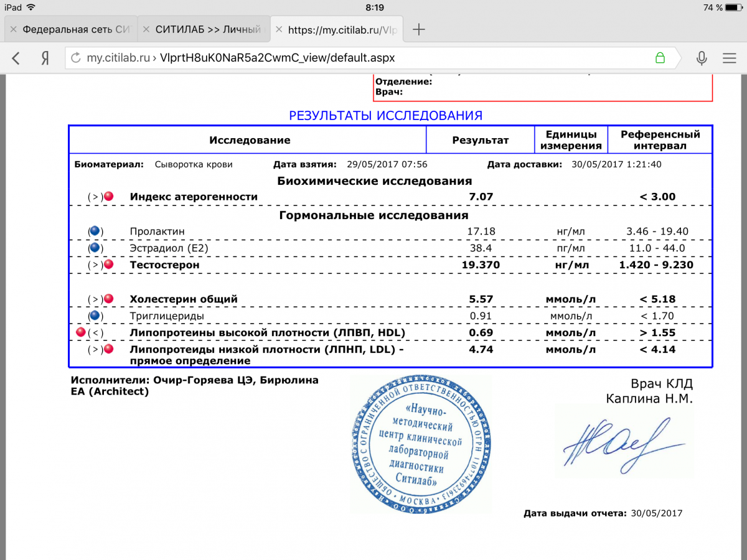Reload the page with the refresh icon

point(76,58)
